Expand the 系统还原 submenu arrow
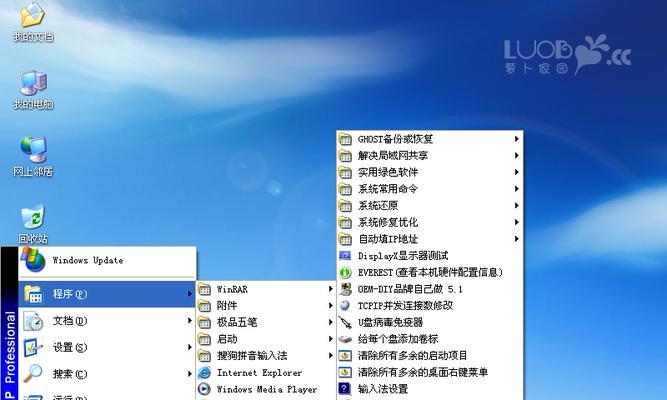 point(516,205)
